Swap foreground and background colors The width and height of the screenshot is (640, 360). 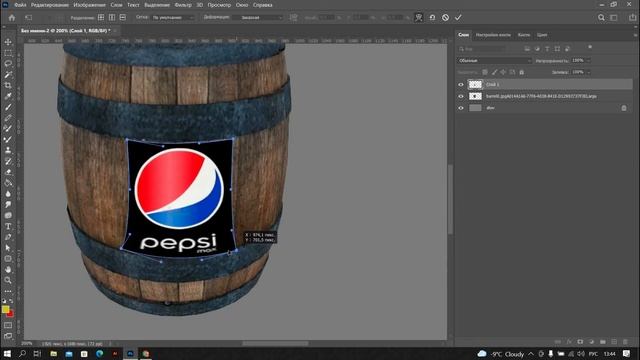pos(11,301)
